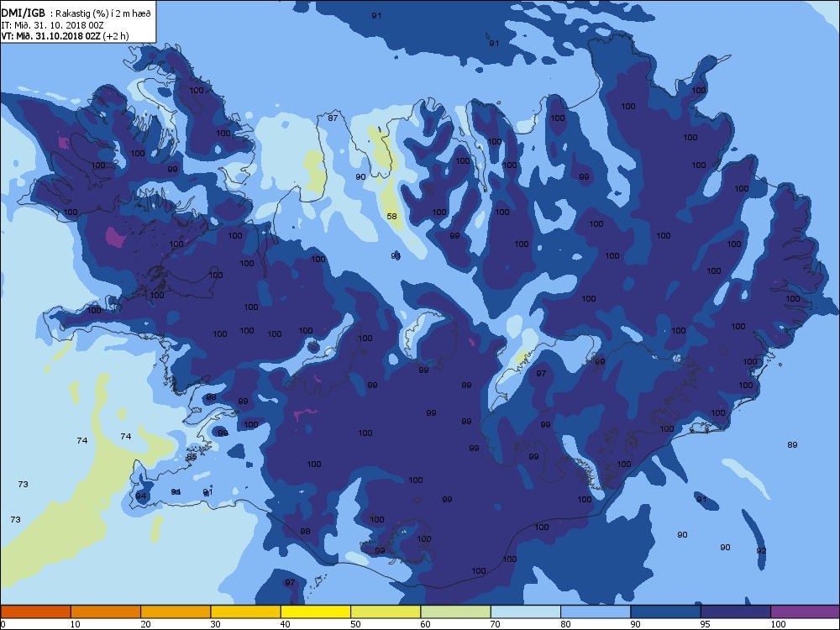Image resolution: width=840 pixels, height=630 pixels.
Task: Pick the amber 20–30 legend color band
Action: tap(176, 612)
